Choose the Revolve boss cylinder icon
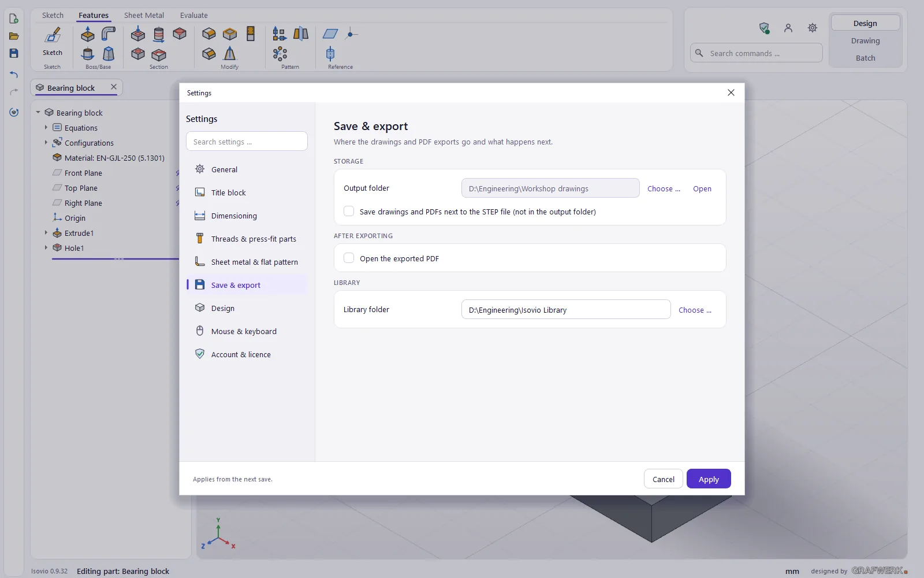 (x=88, y=54)
